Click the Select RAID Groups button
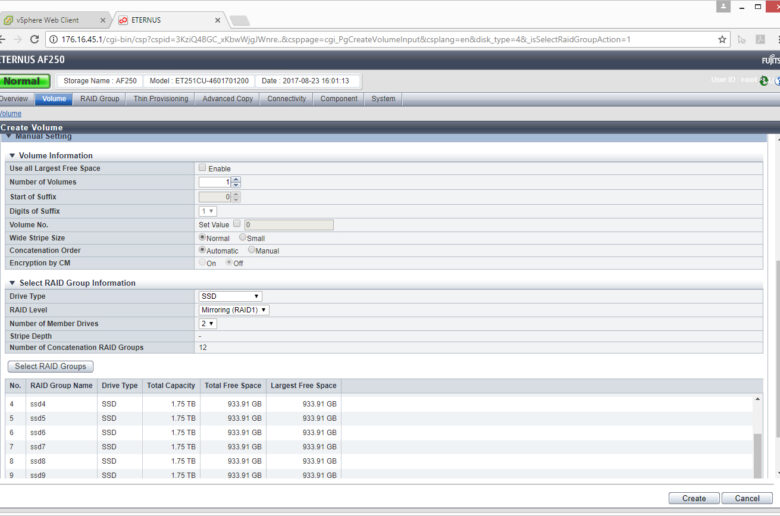 click(x=50, y=367)
